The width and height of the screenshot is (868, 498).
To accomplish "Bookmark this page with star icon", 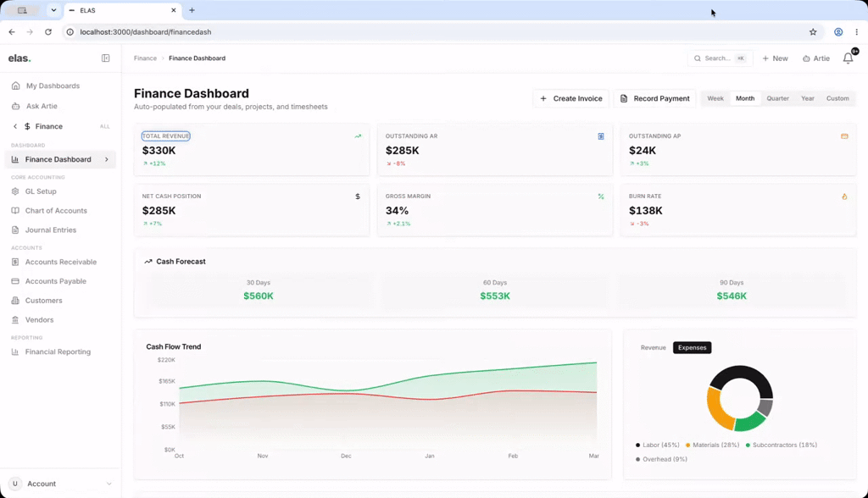I will pyautogui.click(x=813, y=32).
